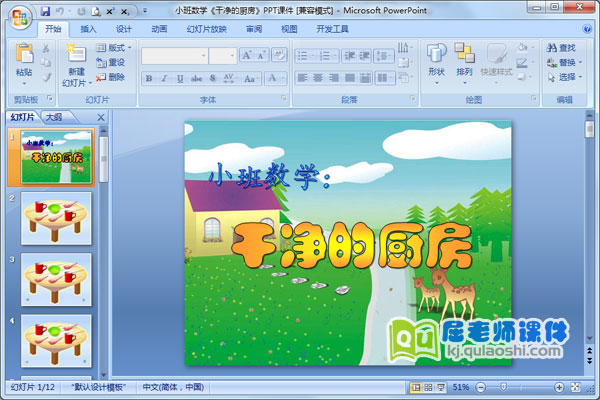This screenshot has height=400, width=600.
Task: Switch to Developer (开发工具) tab
Action: pyautogui.click(x=332, y=29)
